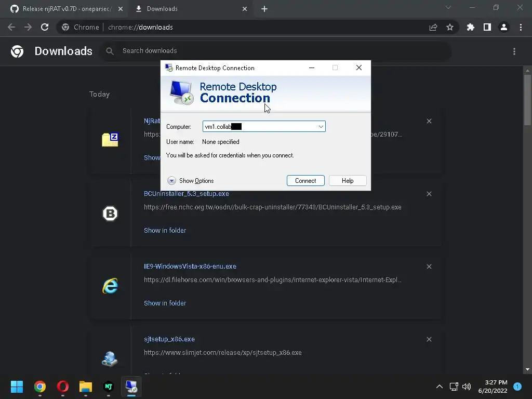Open sjtsetup_x86.exe file link
This screenshot has height=399, width=532.
click(169, 339)
